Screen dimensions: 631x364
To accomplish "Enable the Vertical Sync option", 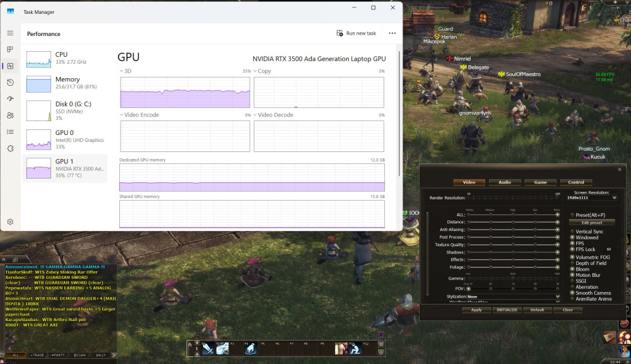I will [x=572, y=232].
